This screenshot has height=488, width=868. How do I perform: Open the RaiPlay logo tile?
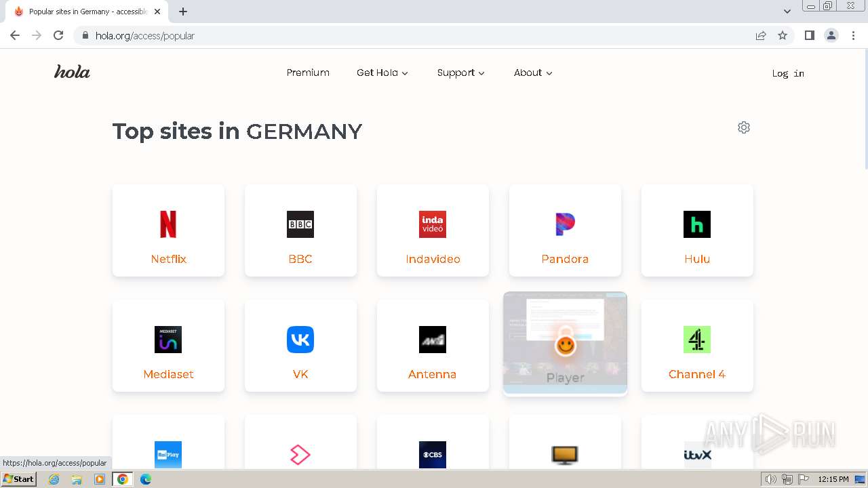[x=168, y=455]
